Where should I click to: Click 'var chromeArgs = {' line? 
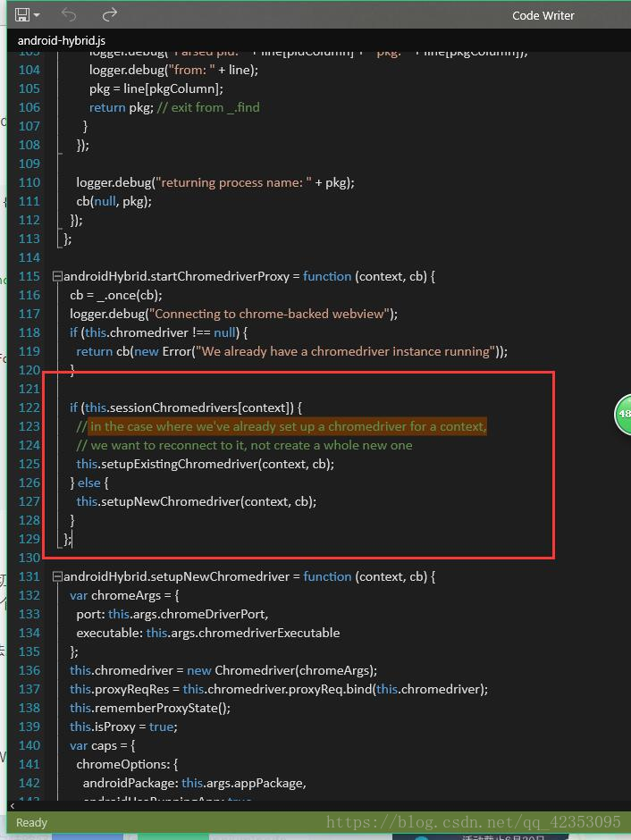click(124, 595)
